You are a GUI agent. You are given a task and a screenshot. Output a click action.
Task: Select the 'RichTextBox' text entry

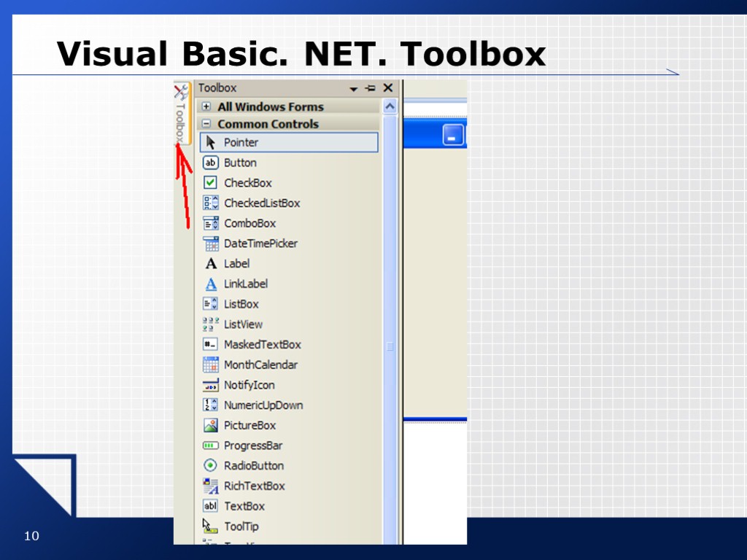pyautogui.click(x=255, y=486)
